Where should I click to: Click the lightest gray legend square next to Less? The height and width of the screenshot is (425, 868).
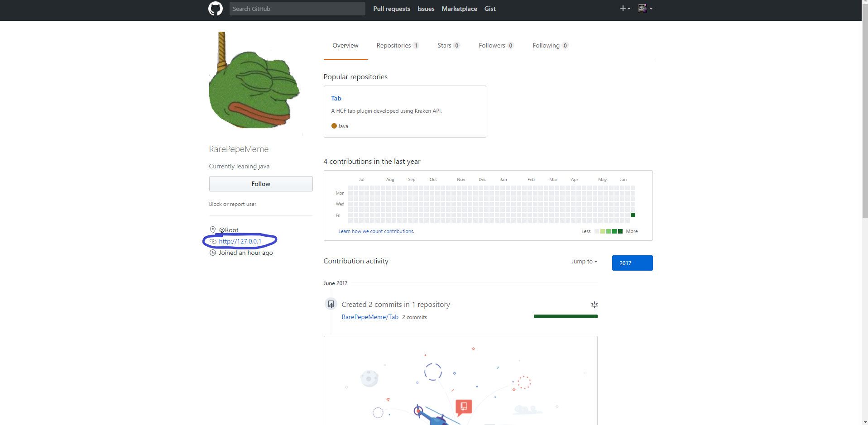(x=597, y=231)
